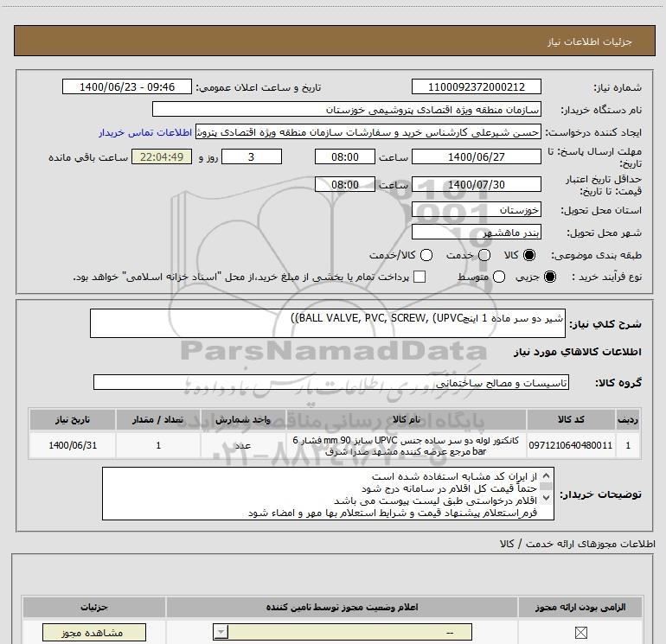
Task: Click the response deadline date 1400/06/27 field
Action: point(476,156)
